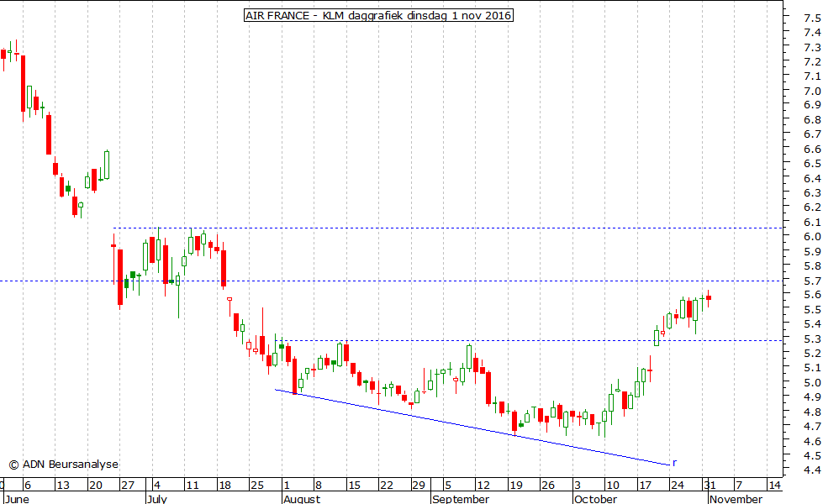Viewport: 823px width, 504px height.
Task: Select the August month label
Action: 302,499
